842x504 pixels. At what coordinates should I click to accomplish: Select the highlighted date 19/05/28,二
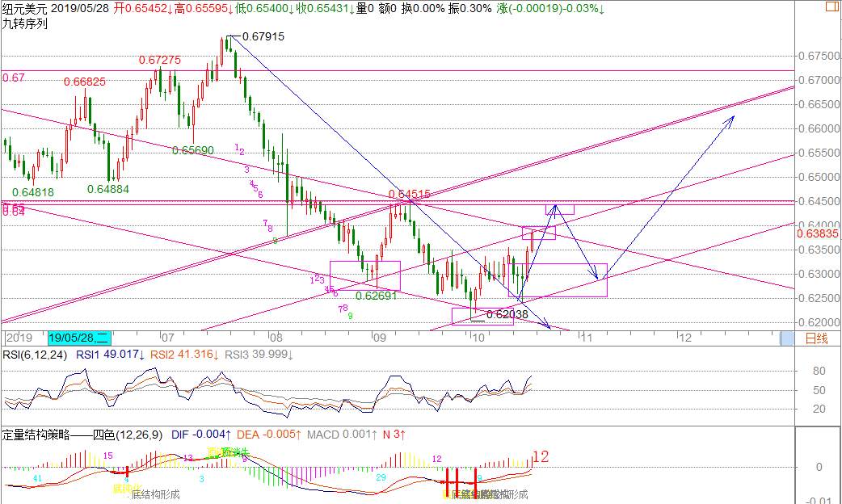click(x=79, y=338)
